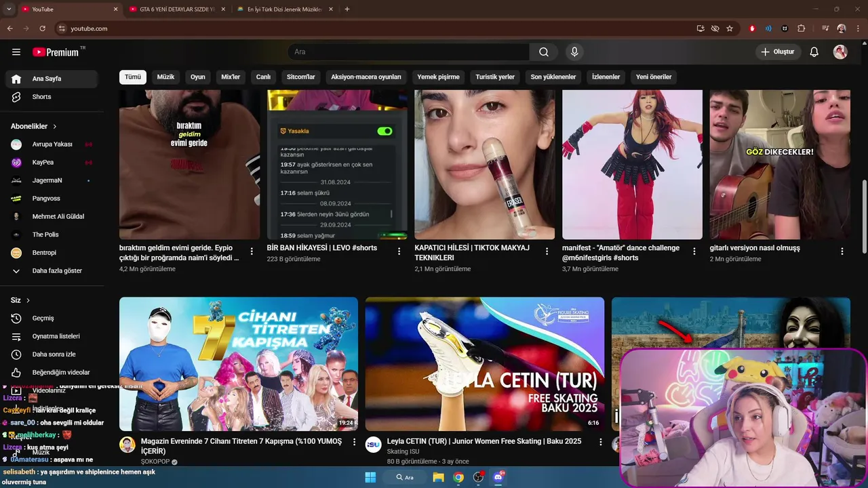Open options for Leyla CETIN video
Image resolution: width=868 pixels, height=488 pixels.
[x=600, y=442]
